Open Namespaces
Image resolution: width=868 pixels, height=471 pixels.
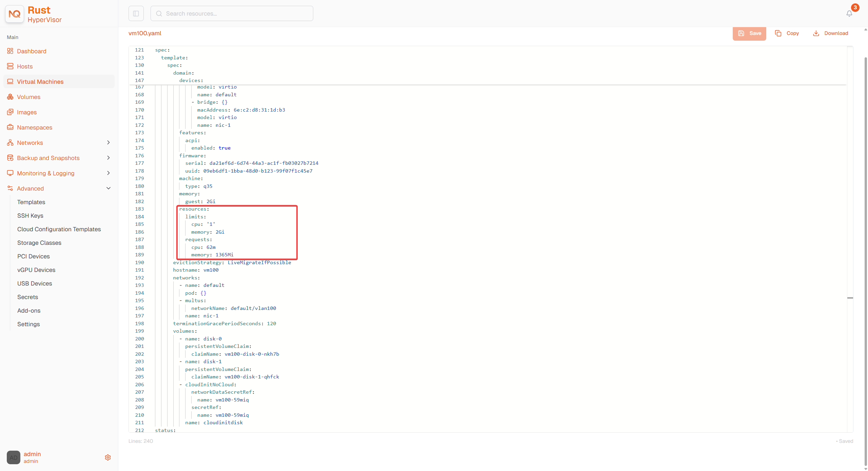tap(59, 127)
